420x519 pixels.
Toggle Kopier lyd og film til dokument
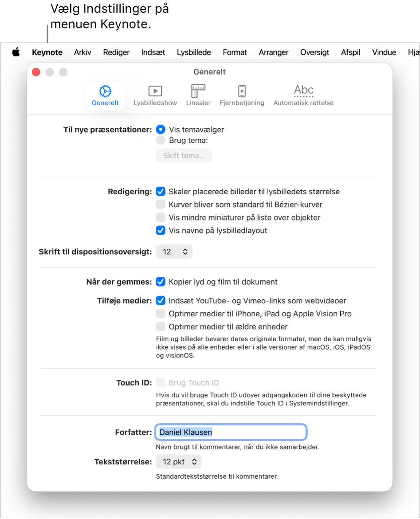tap(161, 282)
